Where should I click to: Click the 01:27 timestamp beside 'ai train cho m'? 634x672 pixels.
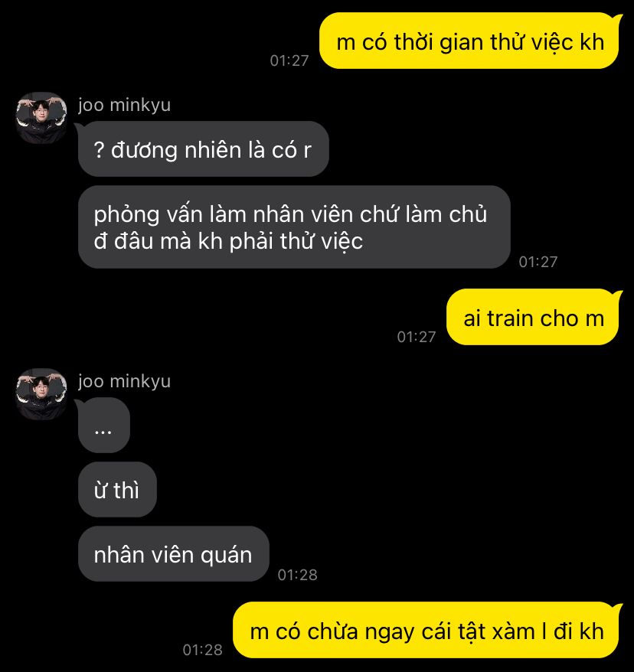[417, 337]
